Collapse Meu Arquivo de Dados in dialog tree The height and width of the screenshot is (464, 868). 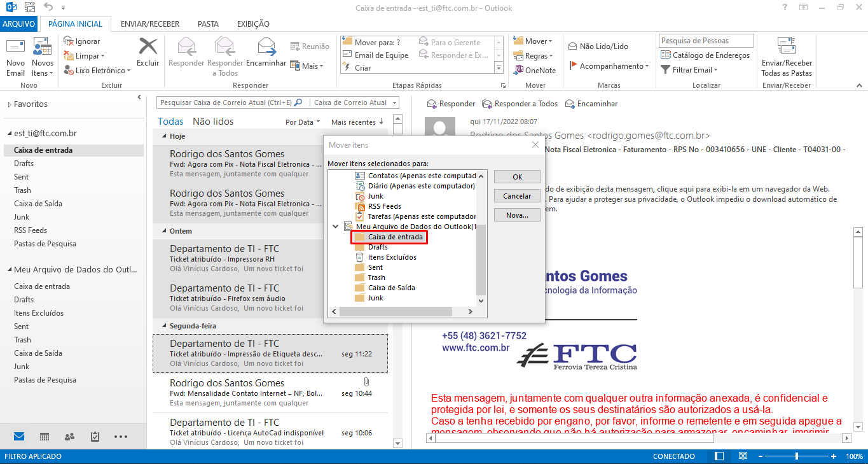[x=336, y=227]
